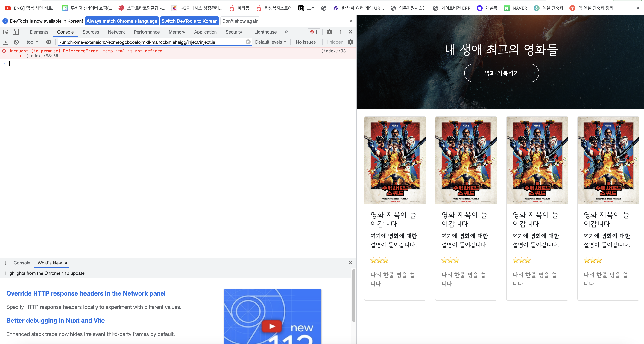
Task: Click the 영화 기록하기 button
Action: coord(502,73)
